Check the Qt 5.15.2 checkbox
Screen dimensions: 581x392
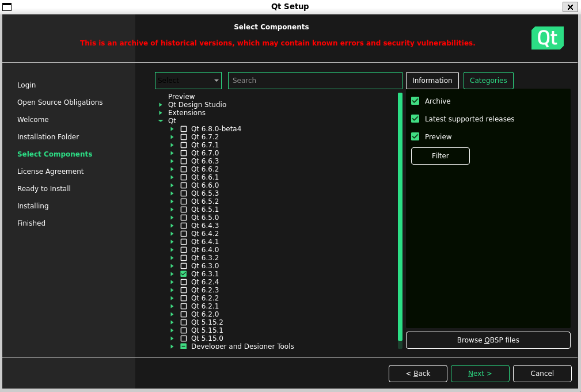[x=184, y=322]
